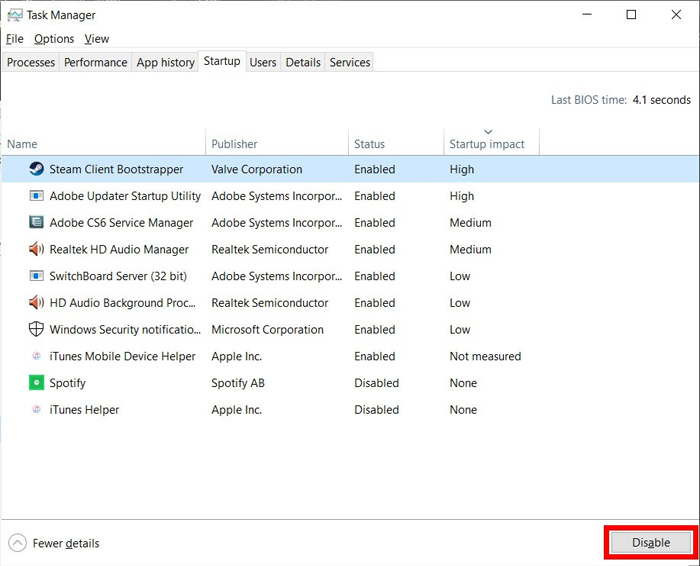Select the iTunes Helper icon
Screen dimensions: 700x566
pyautogui.click(x=36, y=409)
